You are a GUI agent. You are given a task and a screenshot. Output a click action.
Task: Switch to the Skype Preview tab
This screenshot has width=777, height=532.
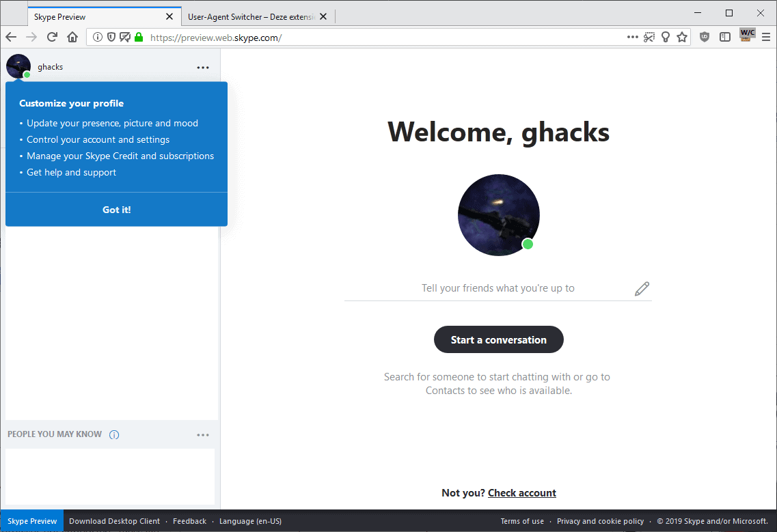pos(105,17)
